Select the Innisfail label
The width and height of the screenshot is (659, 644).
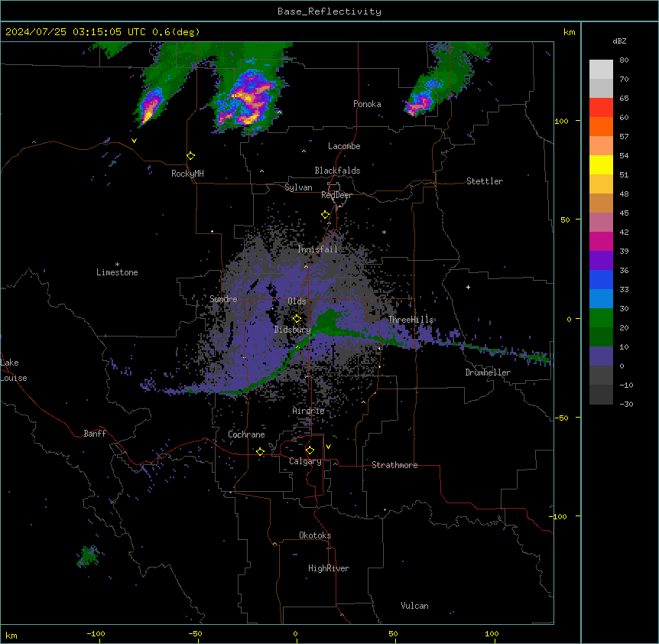(317, 249)
